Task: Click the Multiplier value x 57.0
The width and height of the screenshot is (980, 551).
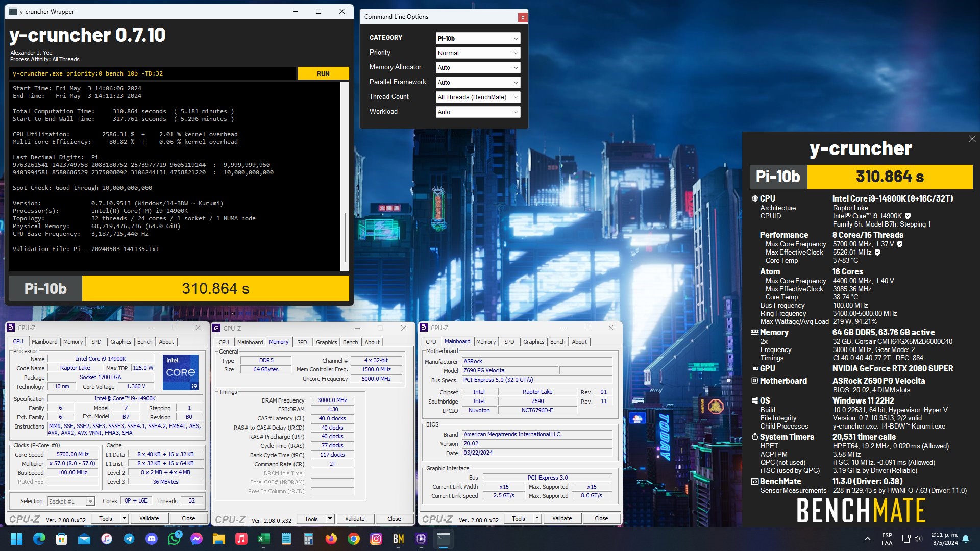Action: [72, 464]
